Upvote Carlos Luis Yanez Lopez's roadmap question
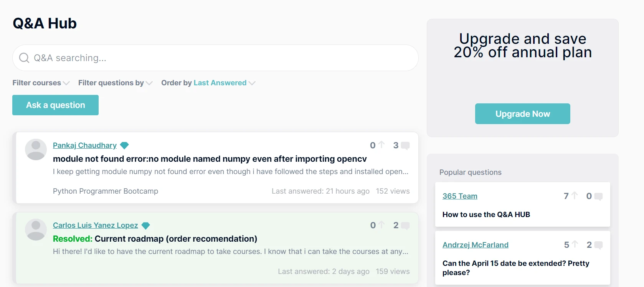The height and width of the screenshot is (287, 644). tap(381, 225)
